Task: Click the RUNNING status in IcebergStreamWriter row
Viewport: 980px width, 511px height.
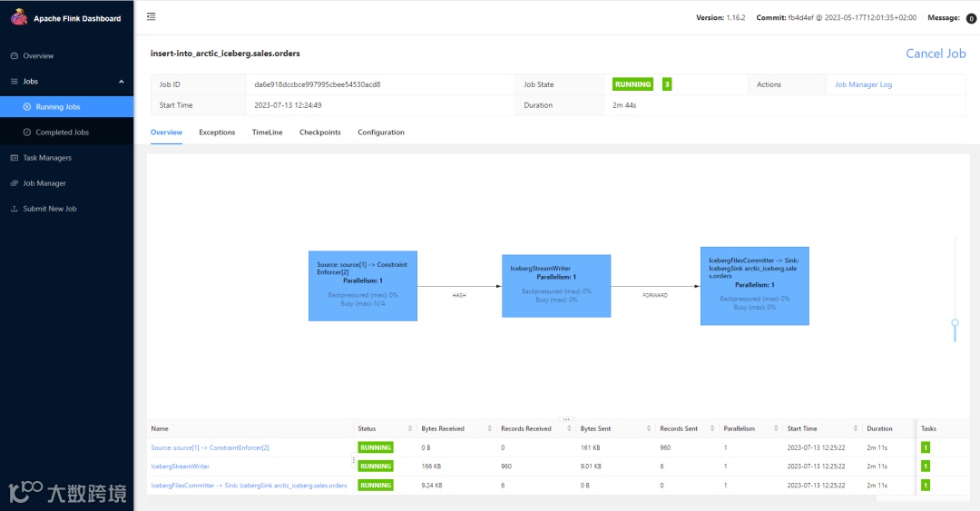Action: tap(376, 467)
